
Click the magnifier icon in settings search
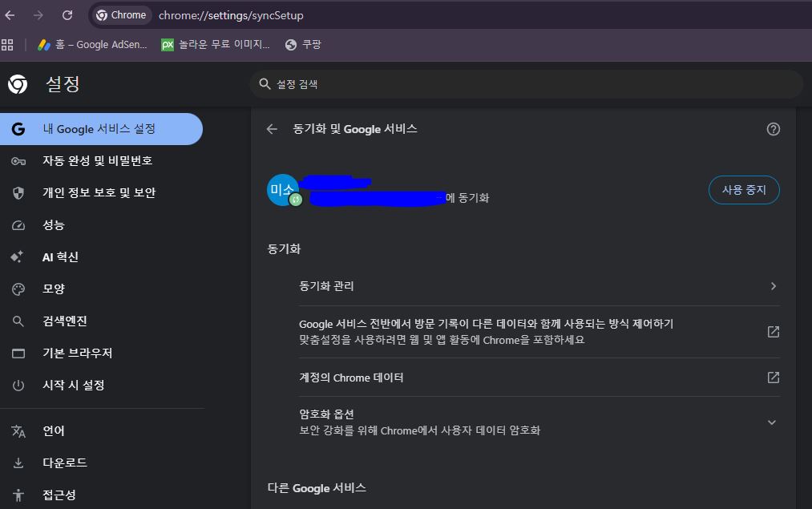tap(265, 84)
